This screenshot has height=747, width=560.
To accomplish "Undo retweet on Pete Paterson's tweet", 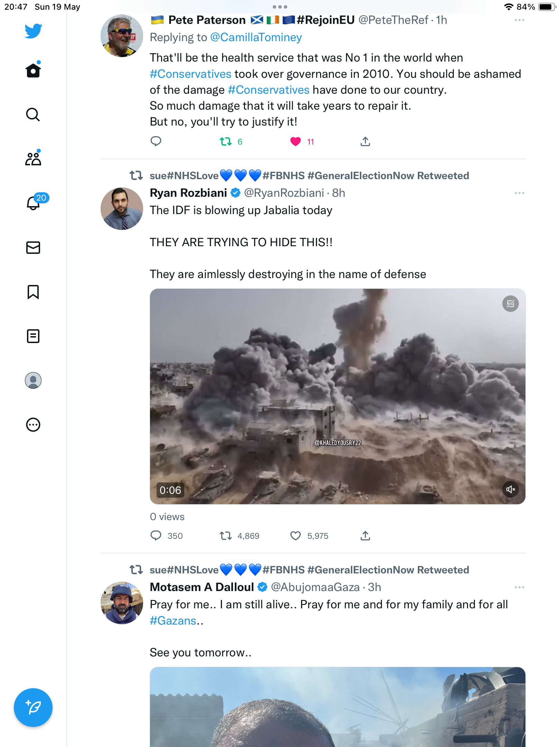I will (x=226, y=141).
